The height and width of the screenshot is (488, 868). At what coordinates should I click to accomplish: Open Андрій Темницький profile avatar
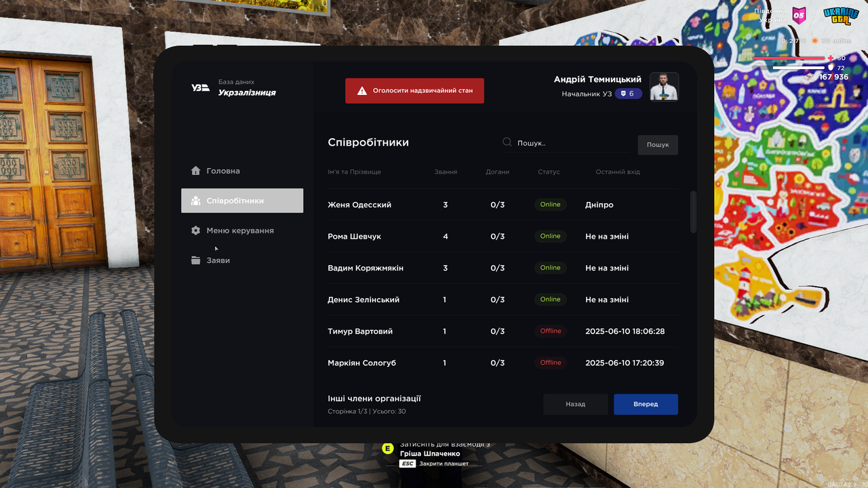(664, 87)
